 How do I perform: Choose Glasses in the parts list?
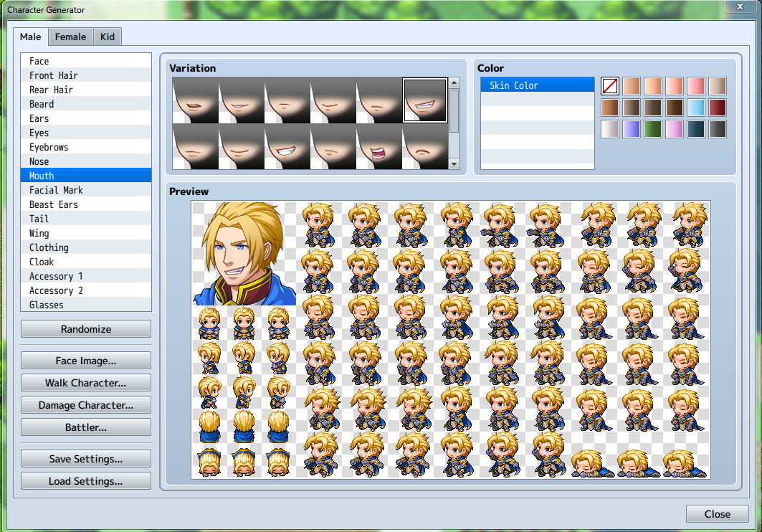(86, 305)
